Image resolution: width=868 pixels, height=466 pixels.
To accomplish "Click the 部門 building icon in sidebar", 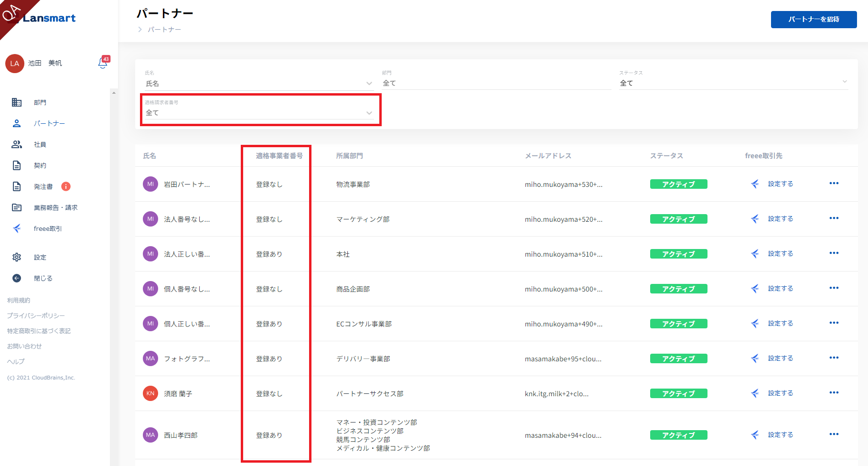I will click(17, 102).
